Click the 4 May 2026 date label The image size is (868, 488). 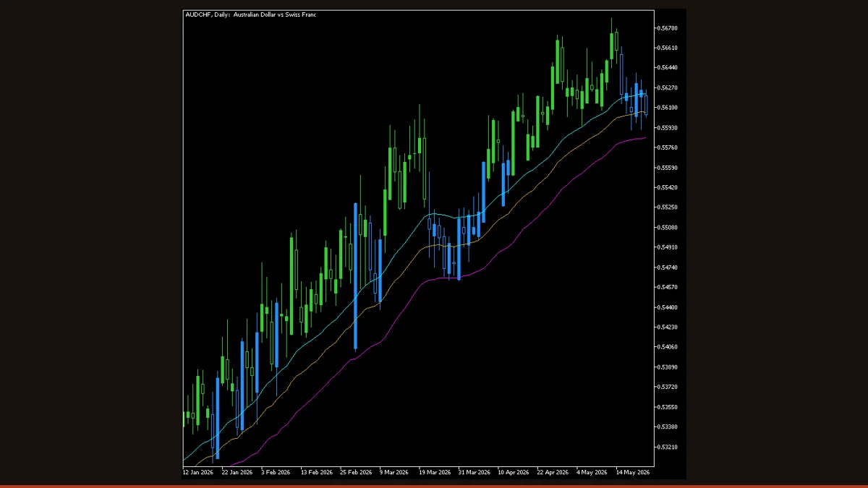point(592,472)
